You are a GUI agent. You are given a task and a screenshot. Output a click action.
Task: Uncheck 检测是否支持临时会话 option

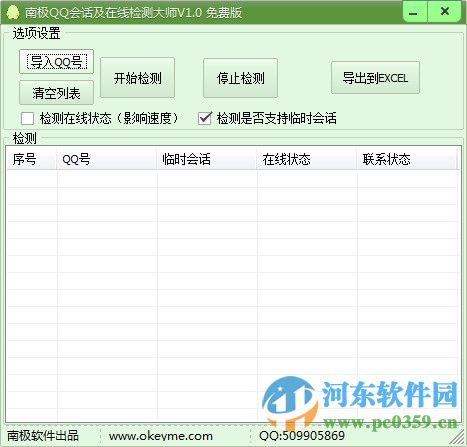[x=205, y=118]
